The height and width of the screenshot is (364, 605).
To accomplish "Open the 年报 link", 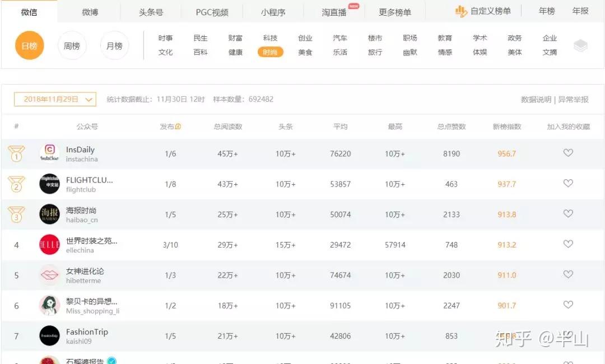I will pyautogui.click(x=580, y=11).
